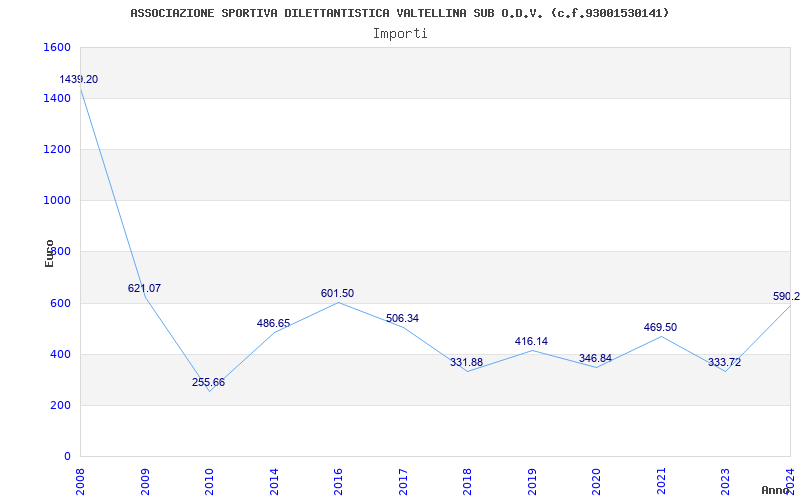Select the 2018 year axis label
This screenshot has width=800, height=500.
[467, 482]
